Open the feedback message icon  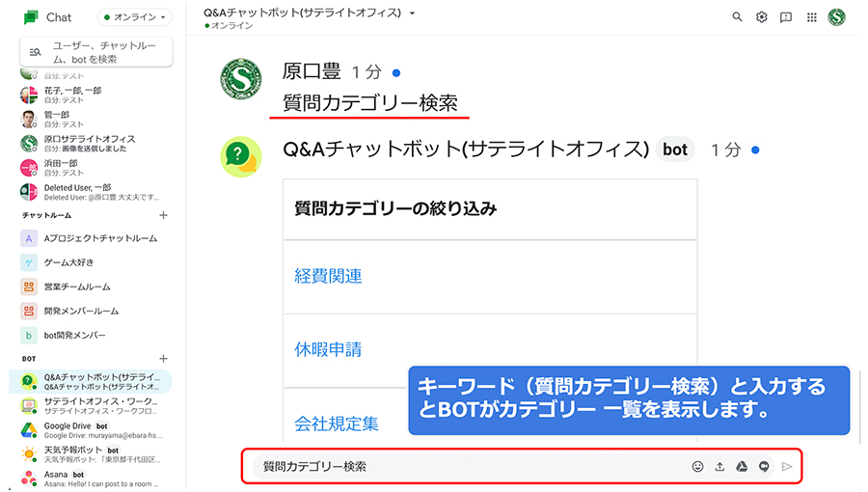(785, 17)
